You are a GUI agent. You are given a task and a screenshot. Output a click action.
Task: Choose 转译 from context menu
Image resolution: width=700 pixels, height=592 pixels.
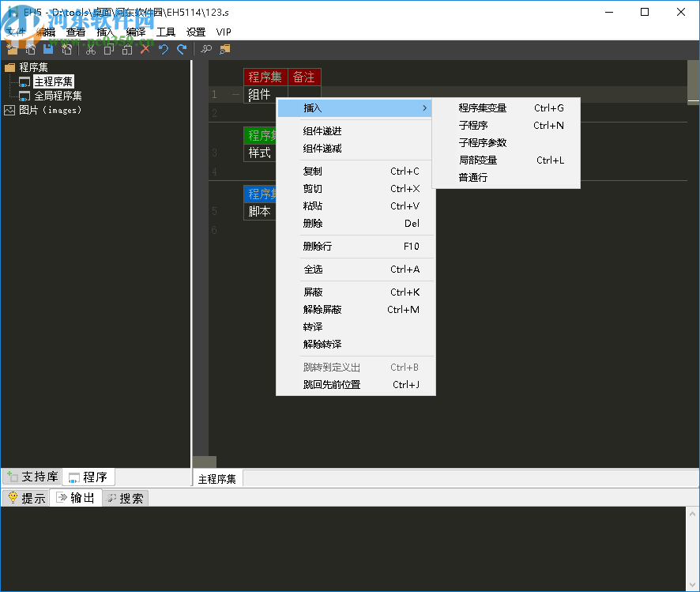(x=355, y=327)
